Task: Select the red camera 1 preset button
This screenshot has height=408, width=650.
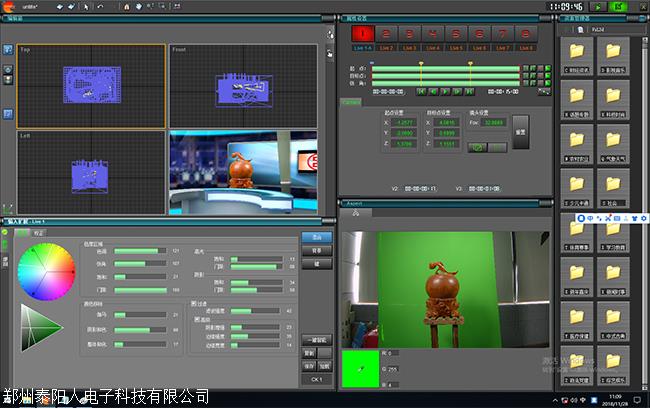Action: [x=362, y=33]
